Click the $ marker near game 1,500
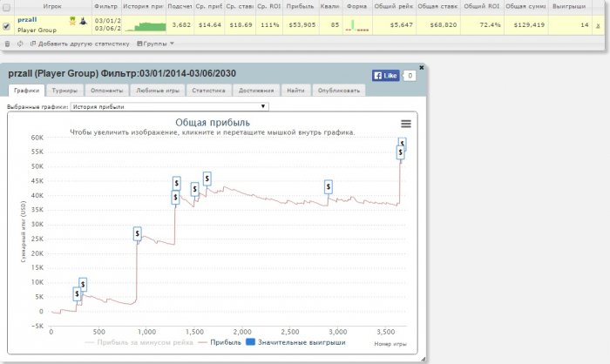Image resolution: width=610 pixels, height=364 pixels. tap(194, 189)
